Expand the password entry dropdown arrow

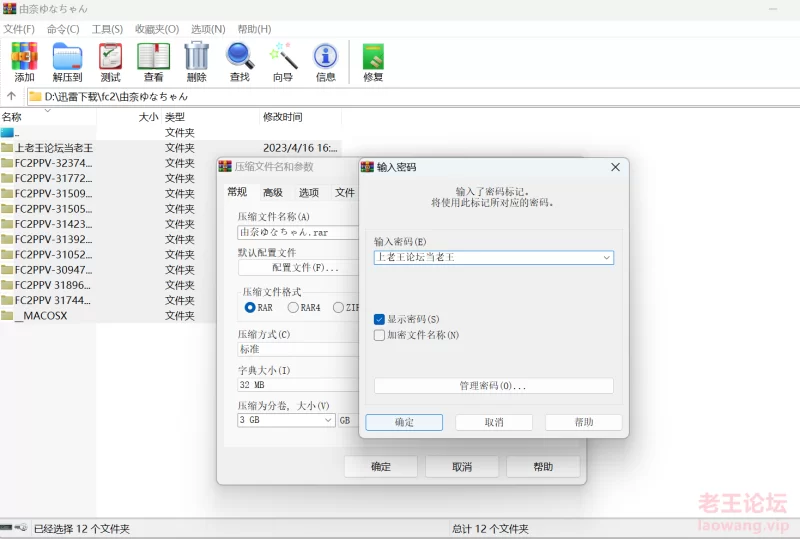[607, 258]
